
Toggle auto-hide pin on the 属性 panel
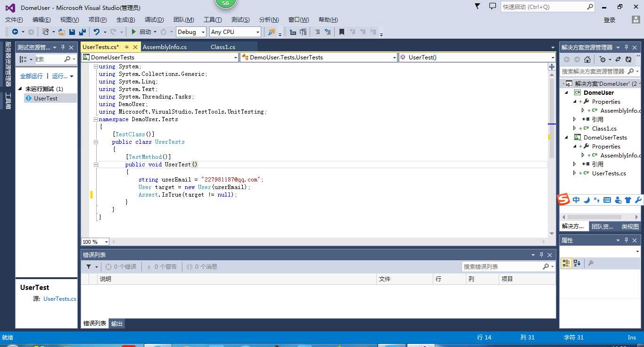tap(627, 240)
